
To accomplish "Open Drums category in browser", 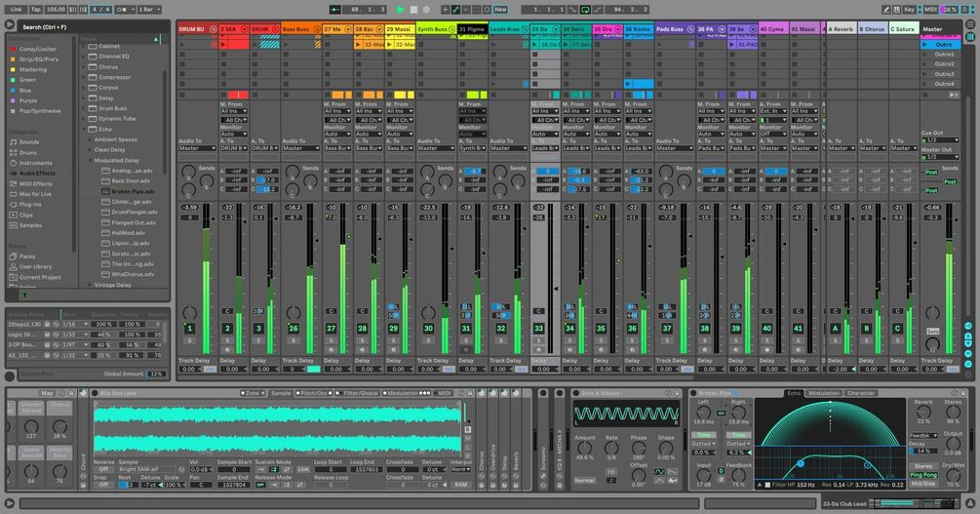I will click(28, 152).
